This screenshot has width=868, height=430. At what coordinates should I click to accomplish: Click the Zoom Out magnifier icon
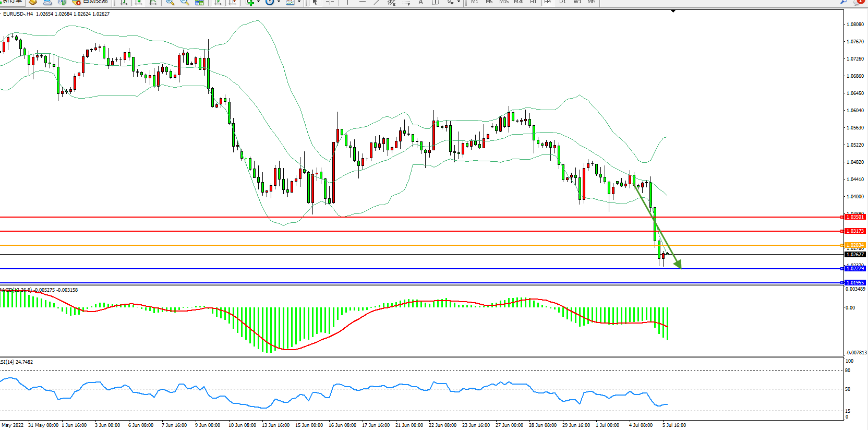[185, 2]
